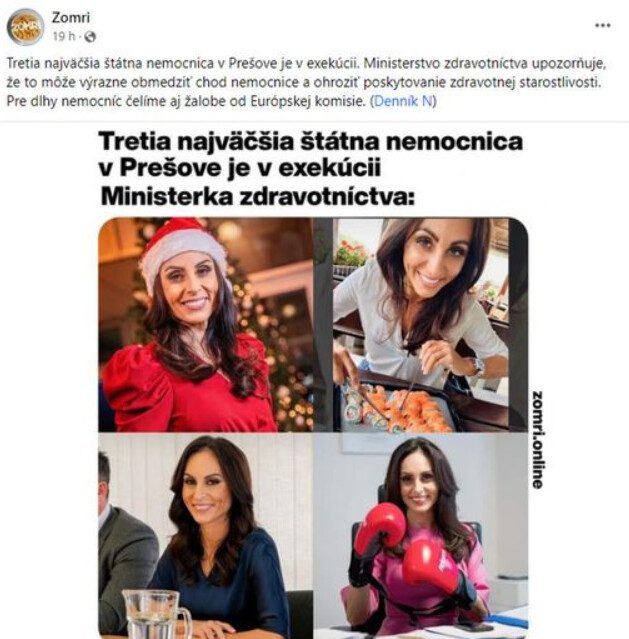Follow the Denník N source link
The image size is (629, 639).
(x=403, y=101)
